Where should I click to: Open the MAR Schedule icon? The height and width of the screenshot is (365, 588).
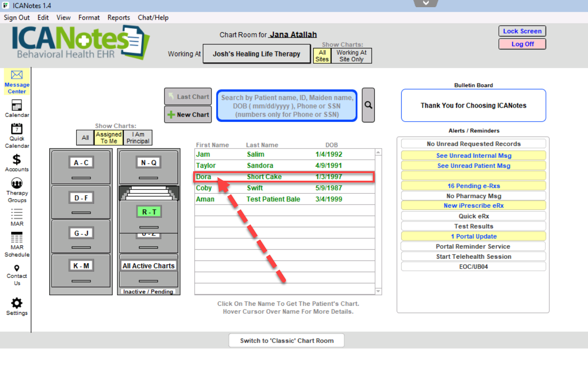point(17,238)
